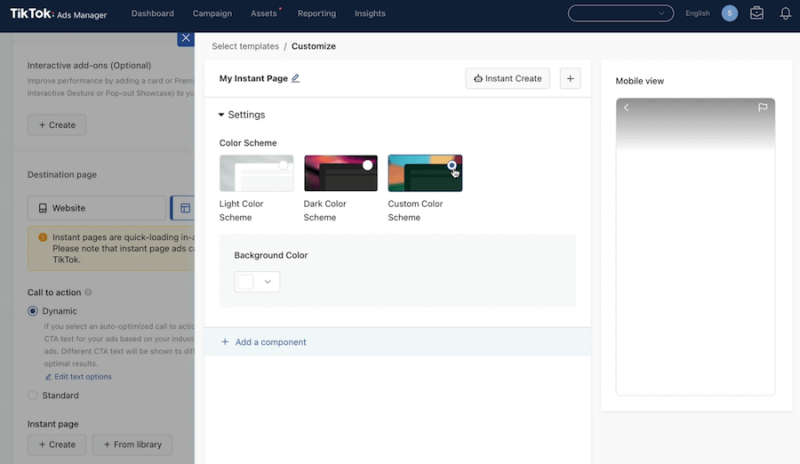
Task: Go to the Campaign menu
Action: coord(212,13)
